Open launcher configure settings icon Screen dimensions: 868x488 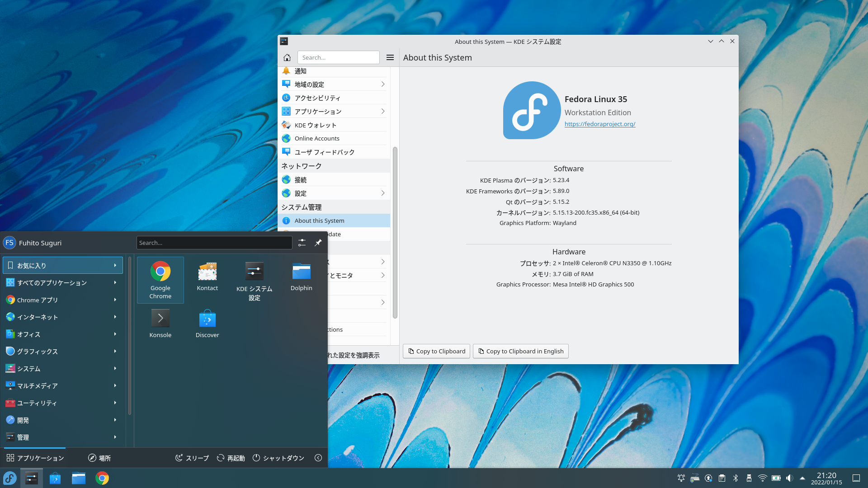tap(302, 243)
